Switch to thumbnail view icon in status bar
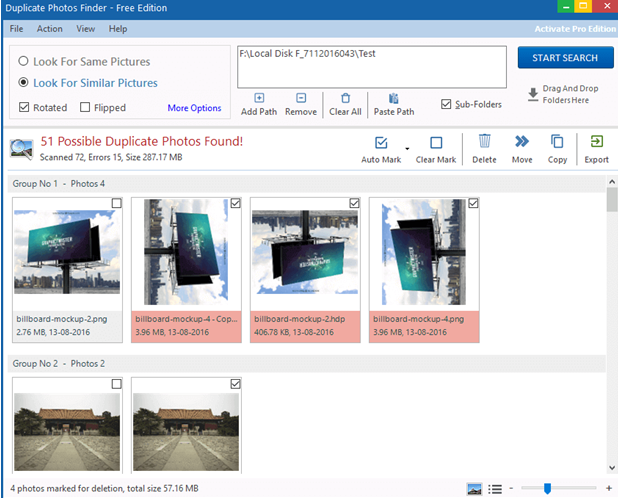This screenshot has height=498, width=618. point(475,489)
